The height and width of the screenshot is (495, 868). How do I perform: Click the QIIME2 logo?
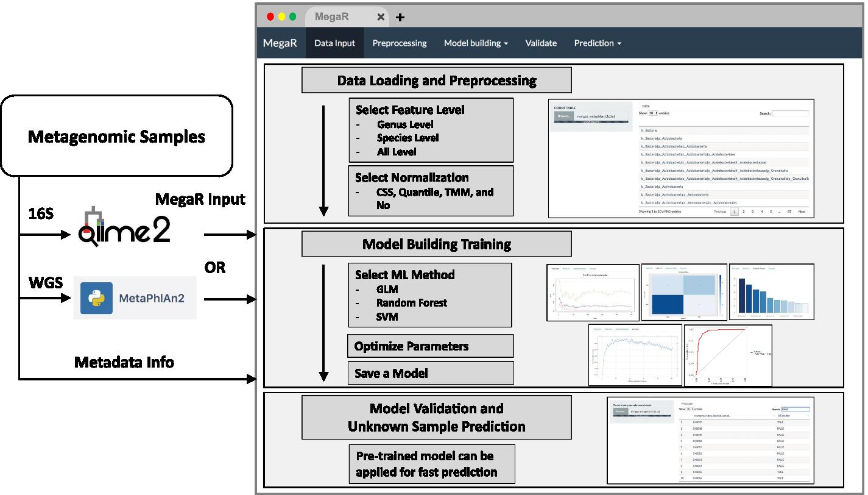[x=125, y=227]
